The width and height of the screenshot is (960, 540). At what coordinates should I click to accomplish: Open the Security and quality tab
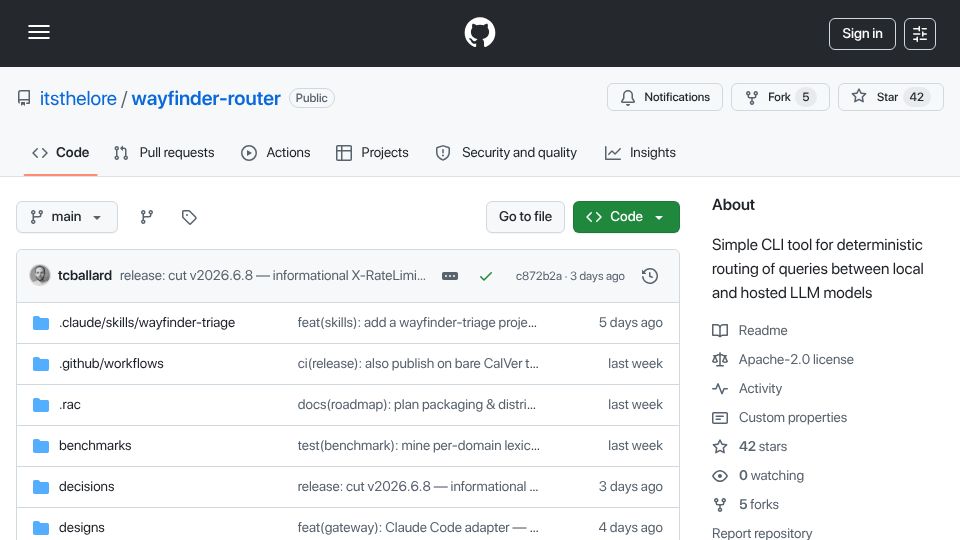click(506, 152)
